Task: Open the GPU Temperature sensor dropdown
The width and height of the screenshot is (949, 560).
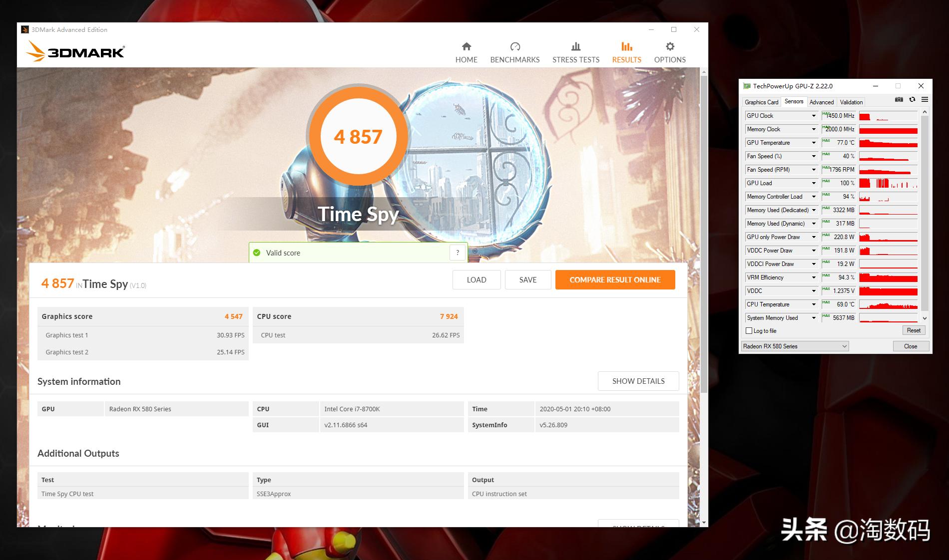Action: (x=814, y=143)
